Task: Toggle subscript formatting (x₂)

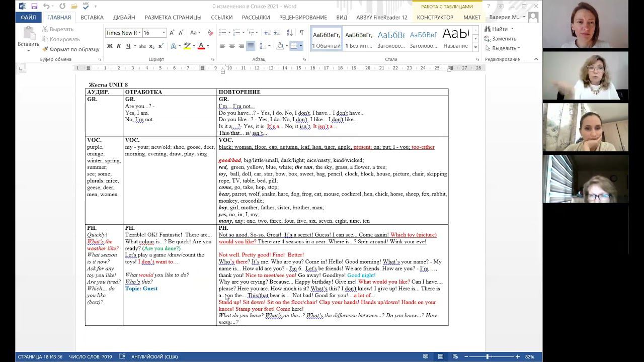Action: (151, 46)
